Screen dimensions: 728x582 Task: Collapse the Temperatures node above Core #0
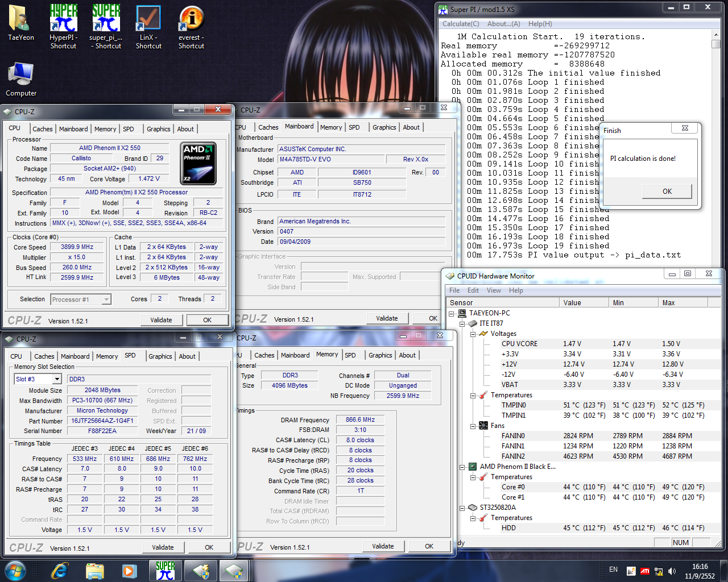[x=473, y=477]
